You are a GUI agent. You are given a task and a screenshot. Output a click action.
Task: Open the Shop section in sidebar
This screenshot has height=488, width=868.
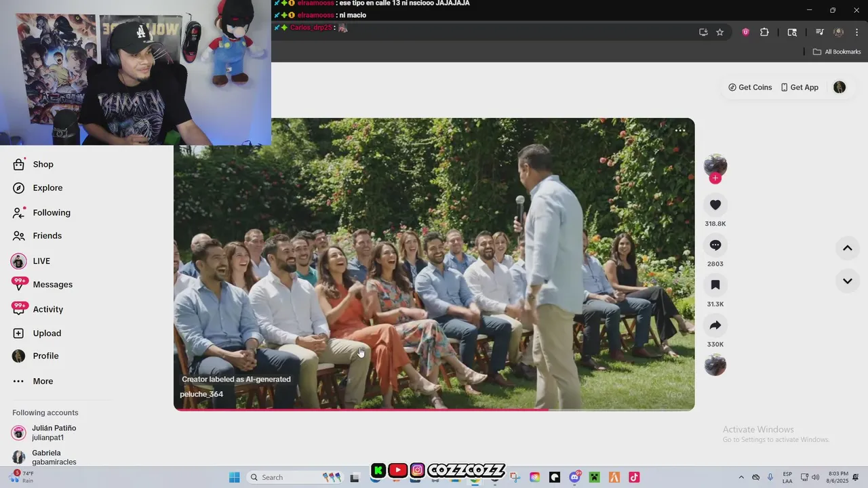(33, 164)
